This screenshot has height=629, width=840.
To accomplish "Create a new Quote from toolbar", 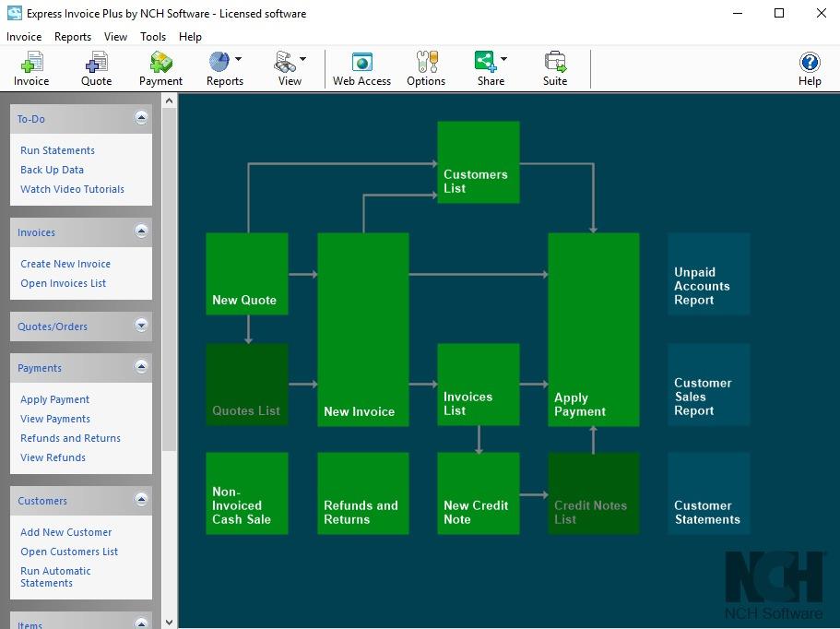I will click(x=97, y=68).
